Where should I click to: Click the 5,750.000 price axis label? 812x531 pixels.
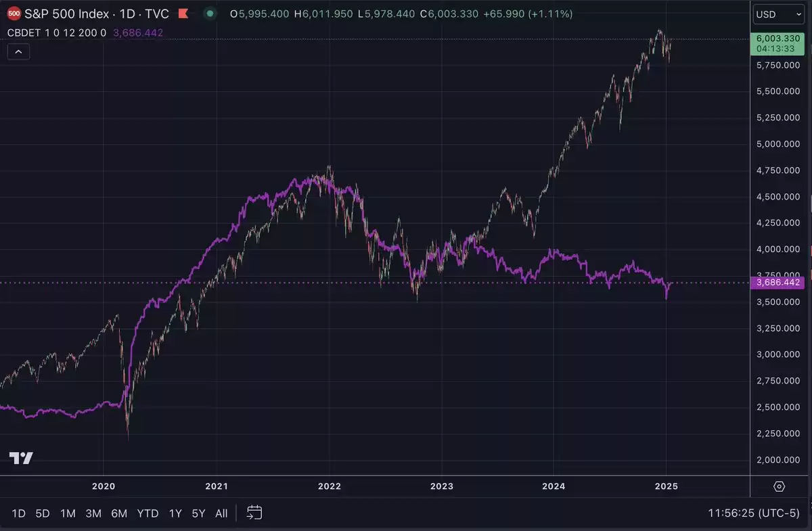point(777,65)
